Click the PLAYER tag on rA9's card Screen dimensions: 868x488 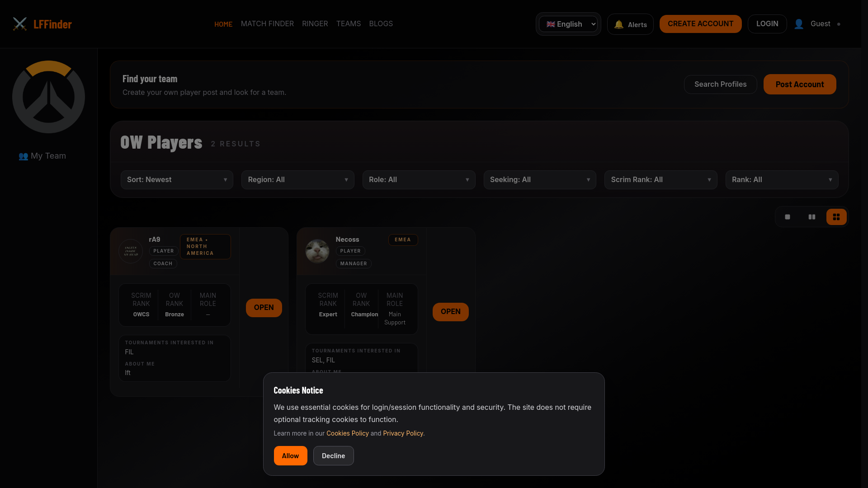coord(164,251)
